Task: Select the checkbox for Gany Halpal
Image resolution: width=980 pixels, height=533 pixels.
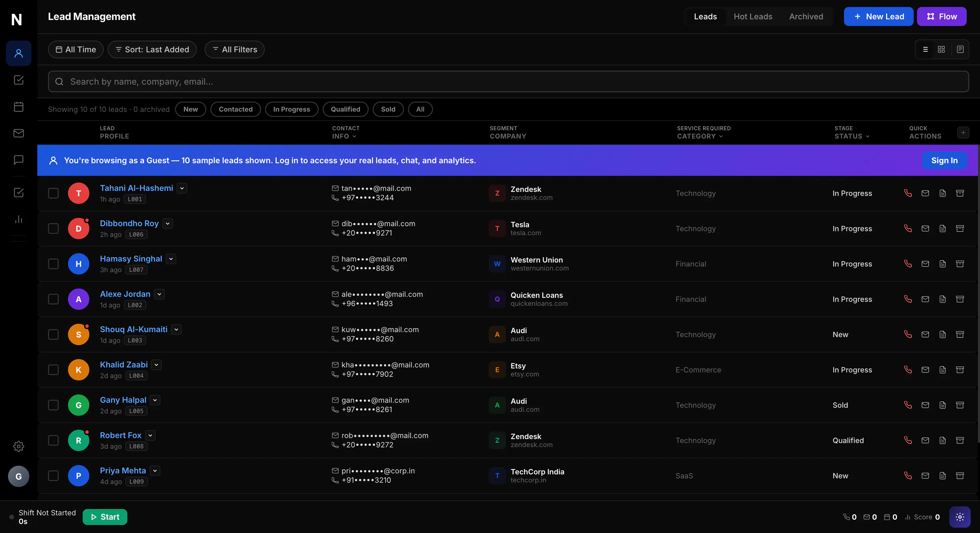Action: (x=53, y=405)
